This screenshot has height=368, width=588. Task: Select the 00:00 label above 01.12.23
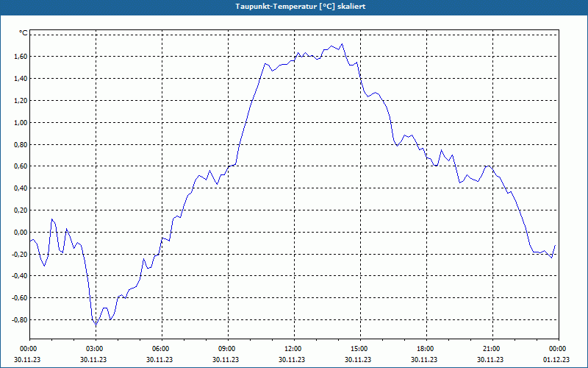click(x=559, y=349)
